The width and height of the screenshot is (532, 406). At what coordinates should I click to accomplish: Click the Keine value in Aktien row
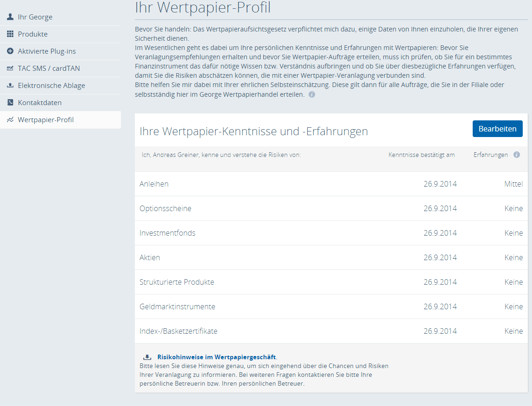(513, 257)
